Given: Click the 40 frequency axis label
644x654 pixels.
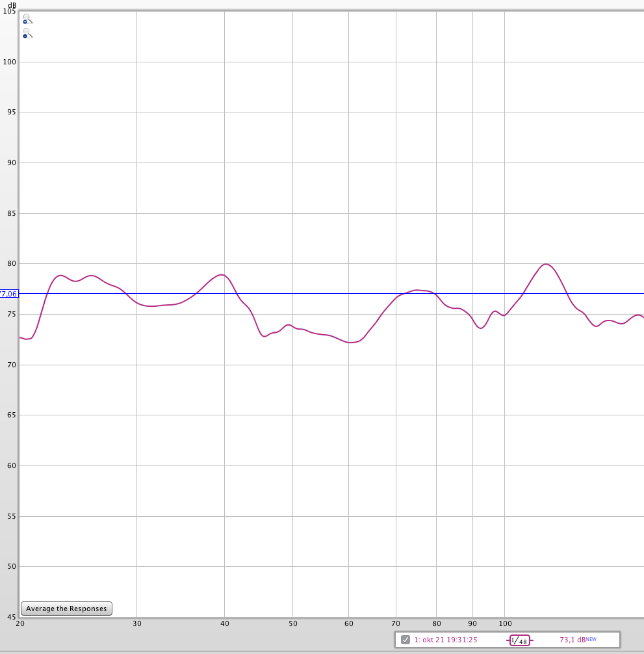Looking at the screenshot, I should click(225, 623).
